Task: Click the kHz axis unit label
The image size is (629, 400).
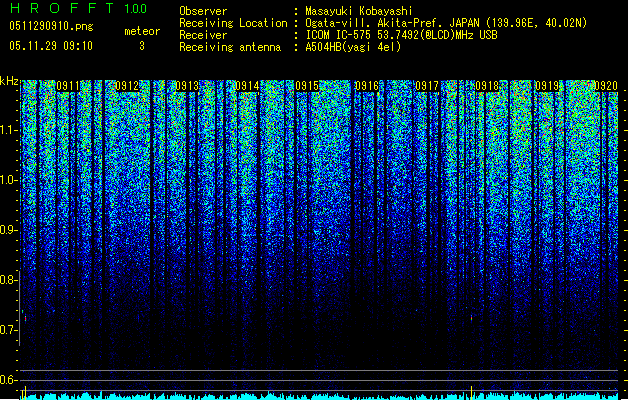Action: (9, 81)
